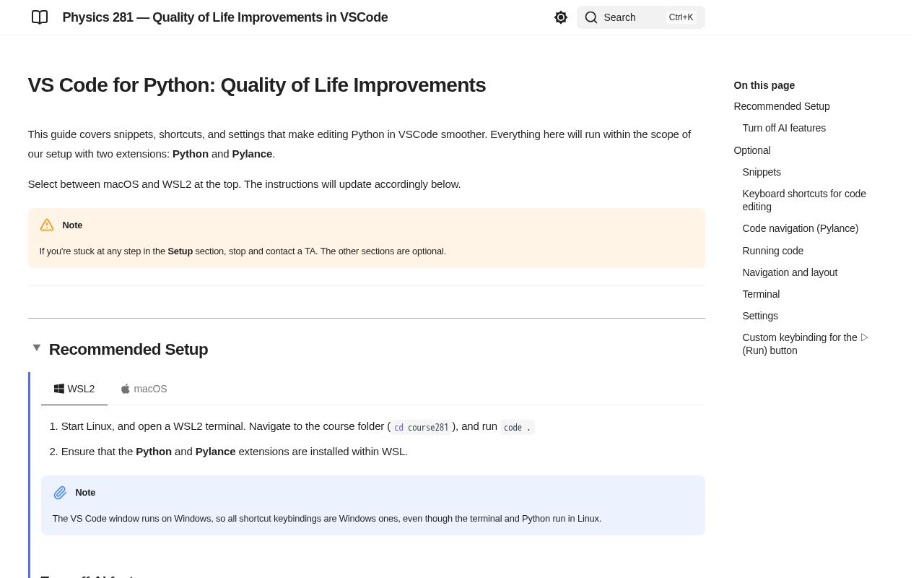Open the Search box

click(x=640, y=17)
